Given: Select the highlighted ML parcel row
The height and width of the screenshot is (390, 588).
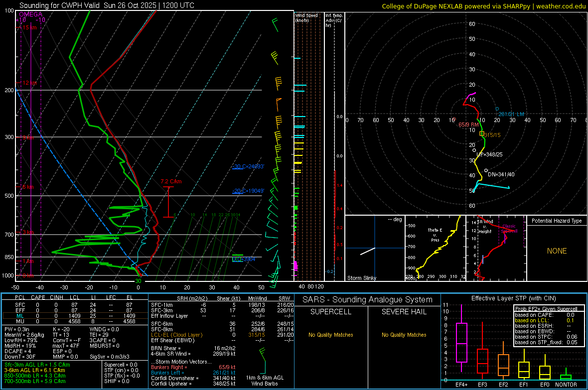Looking at the screenshot, I should pos(74,316).
